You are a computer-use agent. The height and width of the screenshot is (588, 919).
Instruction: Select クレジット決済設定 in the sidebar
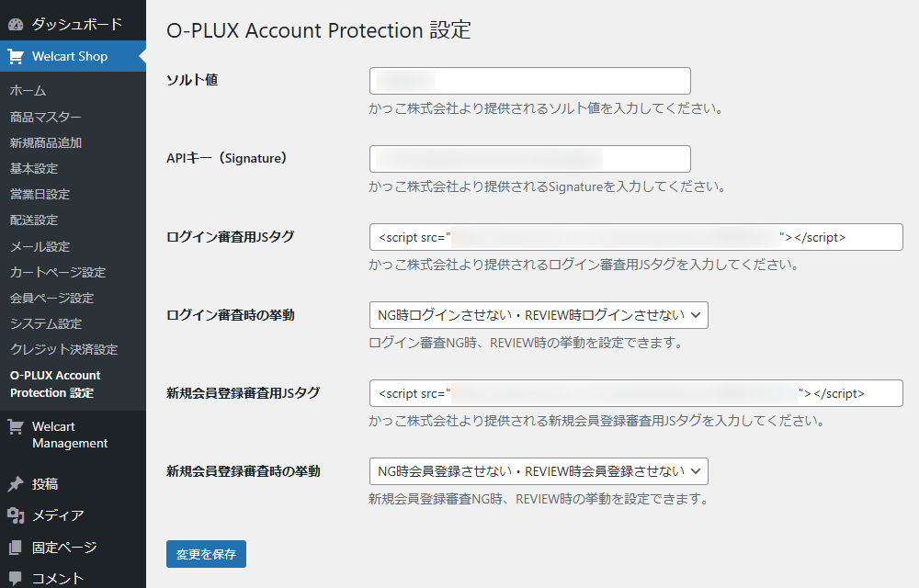[x=64, y=349]
